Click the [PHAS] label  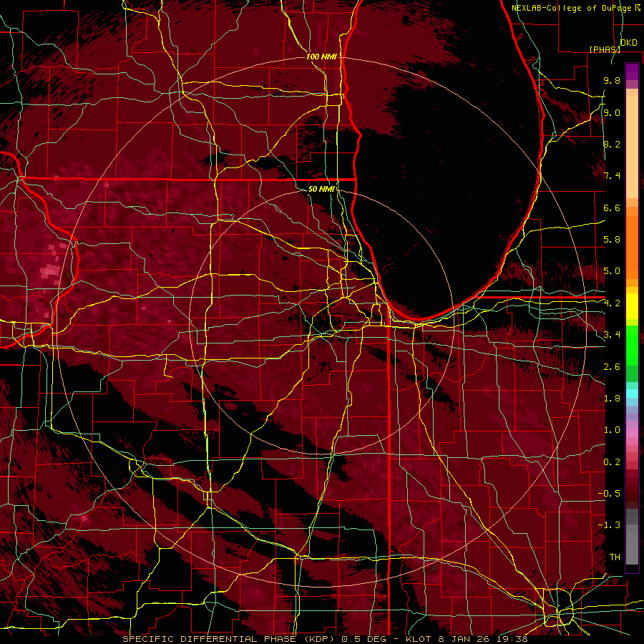(605, 49)
